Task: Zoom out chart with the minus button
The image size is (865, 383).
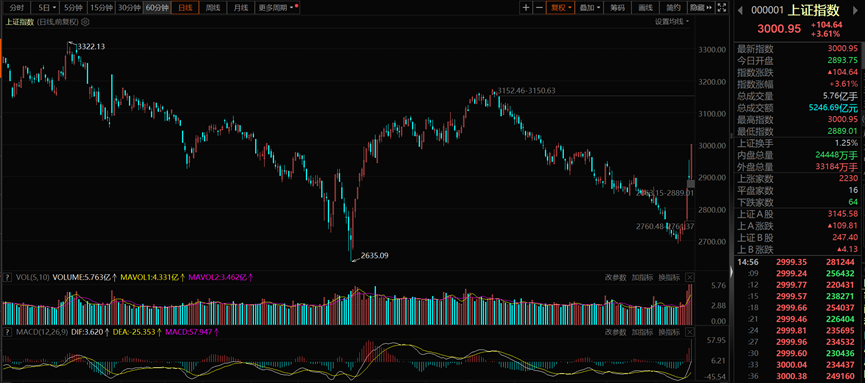Action: coord(539,8)
